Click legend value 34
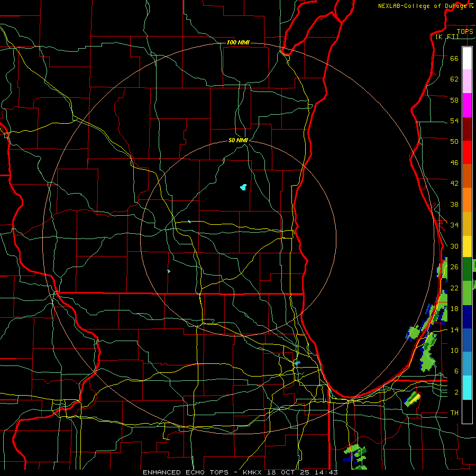Viewport: 476px width, 476px height. (454, 225)
